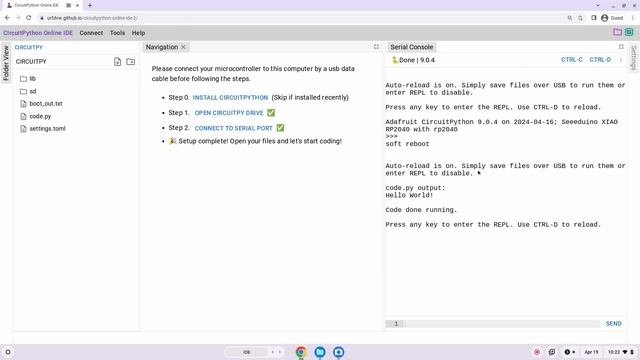Open the Connect menu
The height and width of the screenshot is (360, 640).
[x=91, y=33]
